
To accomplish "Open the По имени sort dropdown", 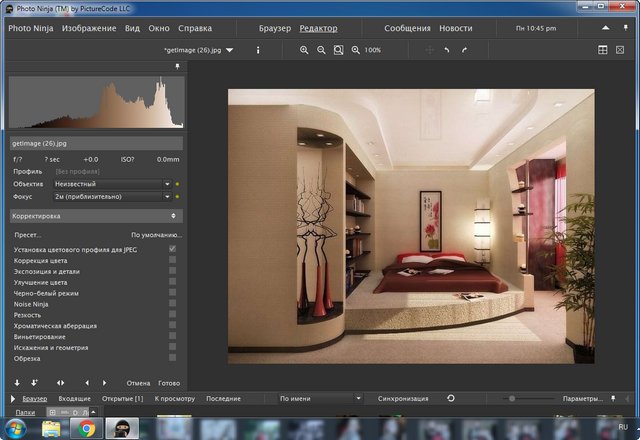I will (319, 398).
